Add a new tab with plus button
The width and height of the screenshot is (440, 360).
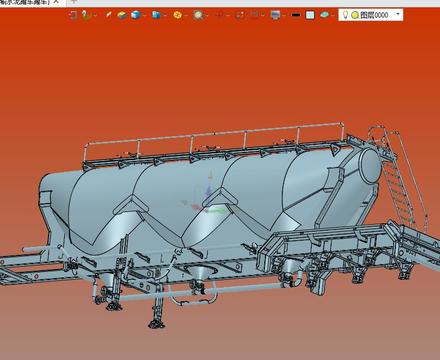coord(74,1)
